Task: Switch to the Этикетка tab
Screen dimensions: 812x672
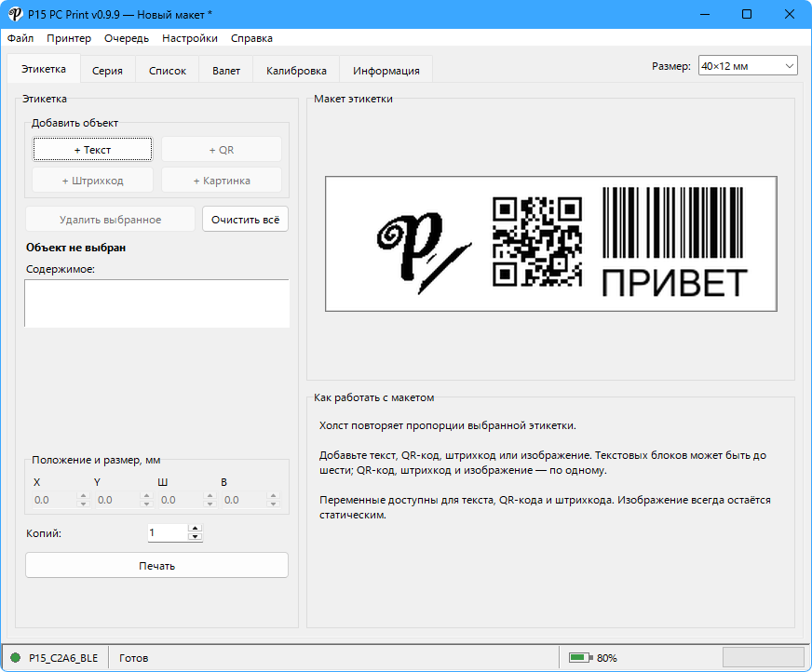Action: pos(44,69)
